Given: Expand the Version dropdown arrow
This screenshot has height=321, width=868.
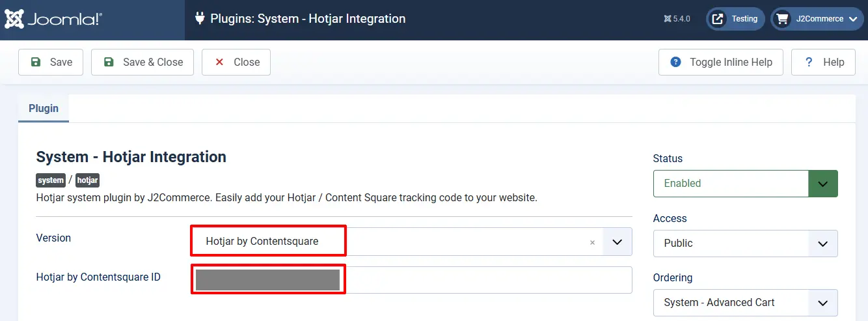Looking at the screenshot, I should point(617,242).
